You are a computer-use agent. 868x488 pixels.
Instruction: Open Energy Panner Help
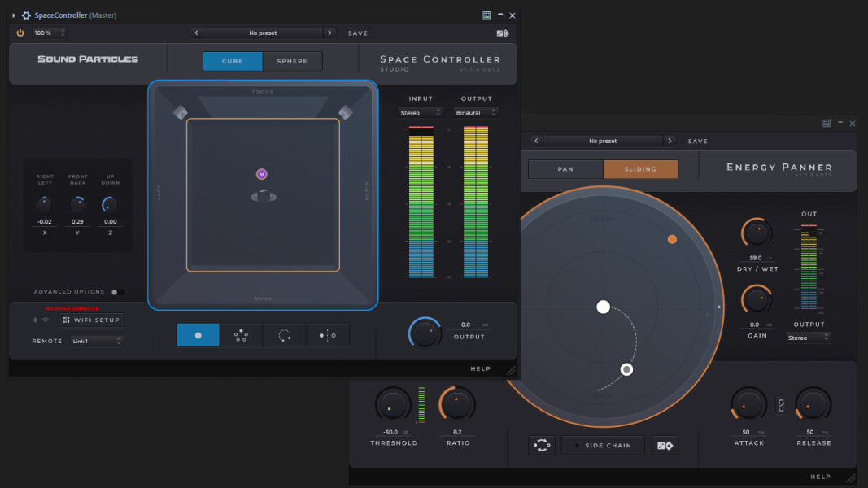(x=820, y=477)
